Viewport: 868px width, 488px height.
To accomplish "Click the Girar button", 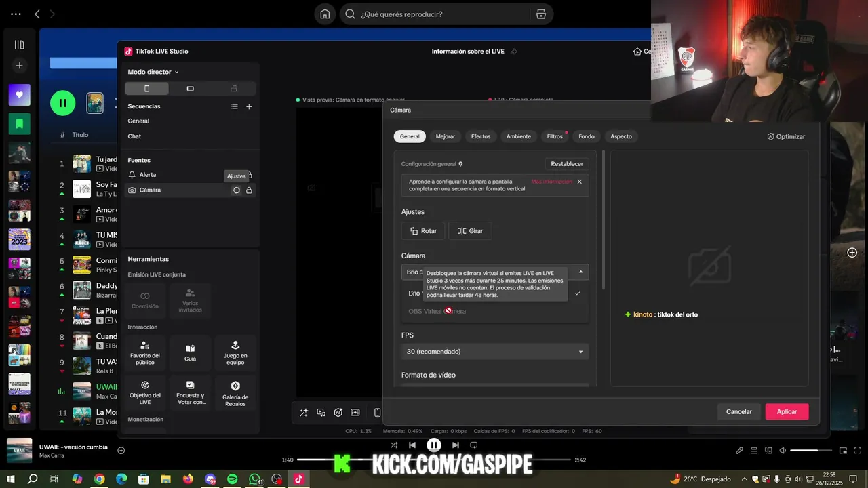I will [470, 231].
